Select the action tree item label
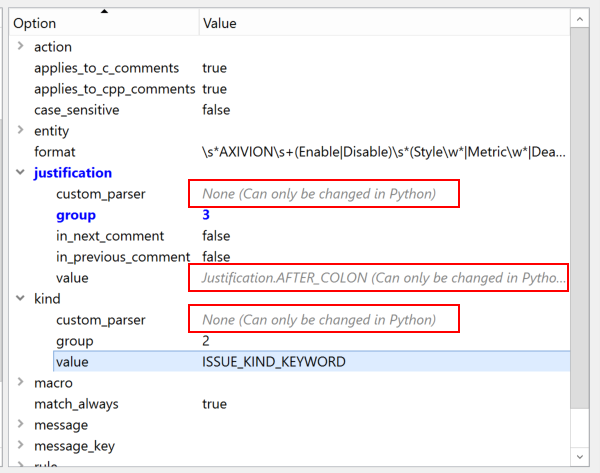 (x=53, y=47)
